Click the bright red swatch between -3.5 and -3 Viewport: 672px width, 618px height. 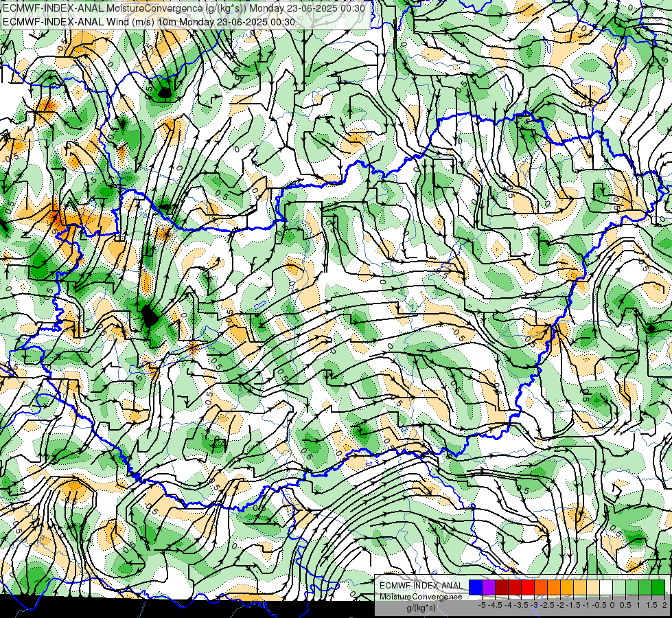click(x=528, y=588)
